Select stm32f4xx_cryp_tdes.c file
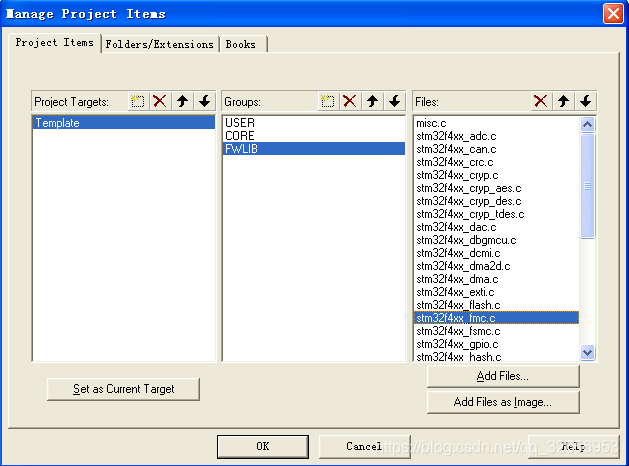 (497, 214)
